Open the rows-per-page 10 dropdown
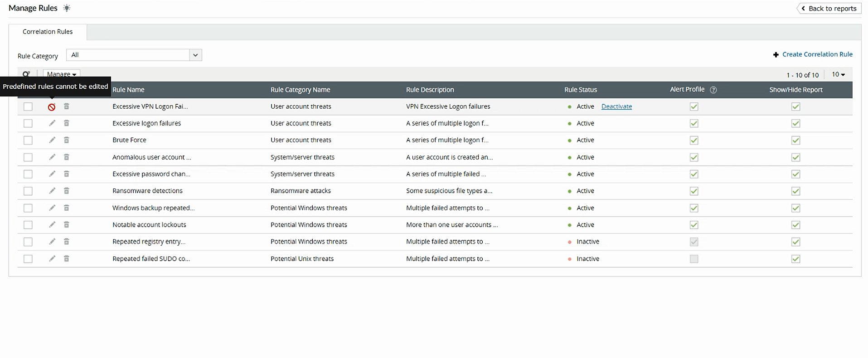 pyautogui.click(x=838, y=74)
